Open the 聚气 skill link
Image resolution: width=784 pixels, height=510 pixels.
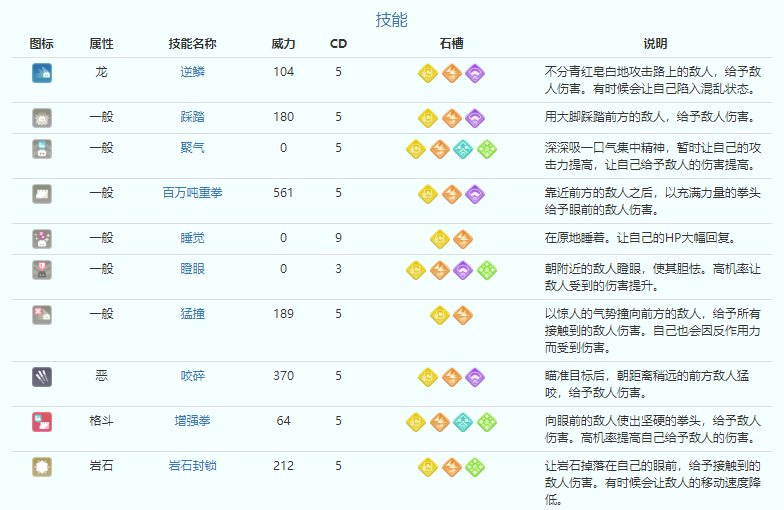(192, 148)
